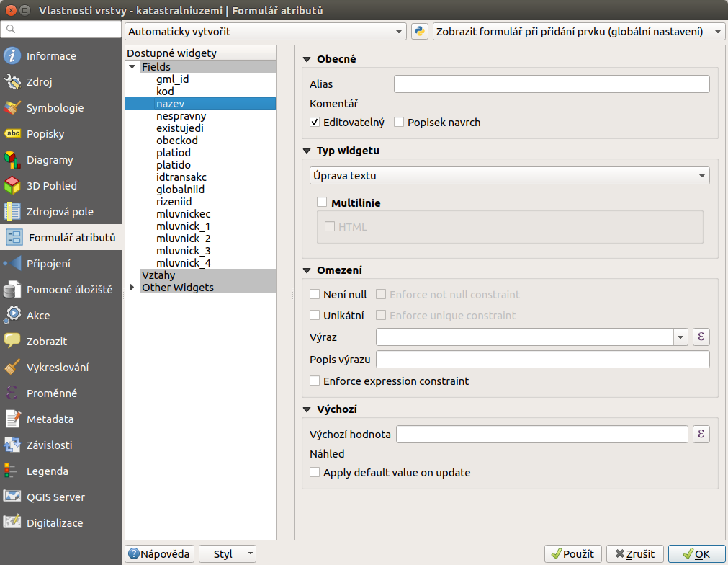This screenshot has width=728, height=565.
Task: Enable Apply default value on update
Action: (315, 473)
